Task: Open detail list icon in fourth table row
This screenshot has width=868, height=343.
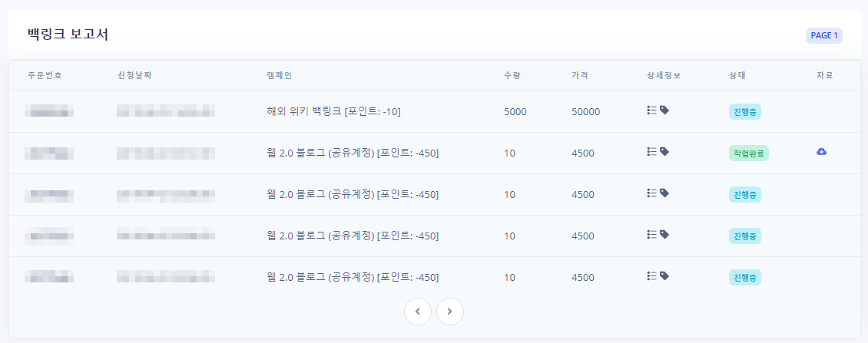Action: (x=651, y=235)
